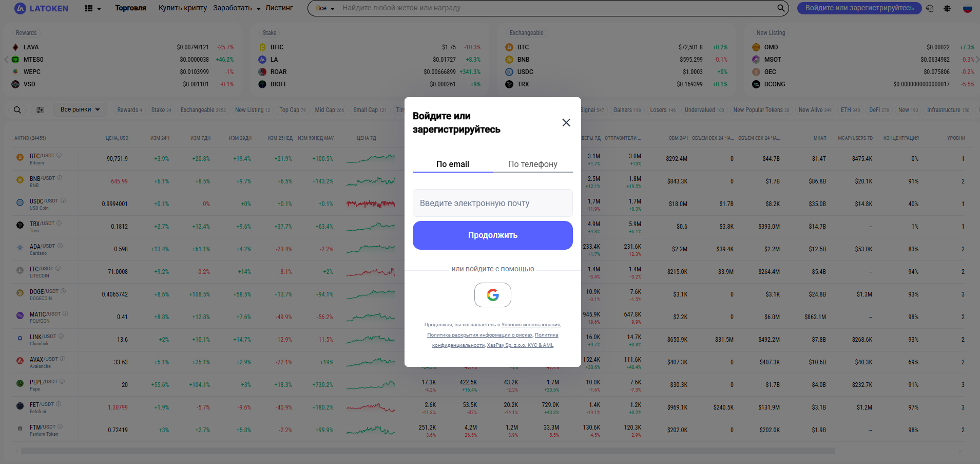The height and width of the screenshot is (464, 980).
Task: Click the search magnifier icon in header
Action: coord(781,8)
